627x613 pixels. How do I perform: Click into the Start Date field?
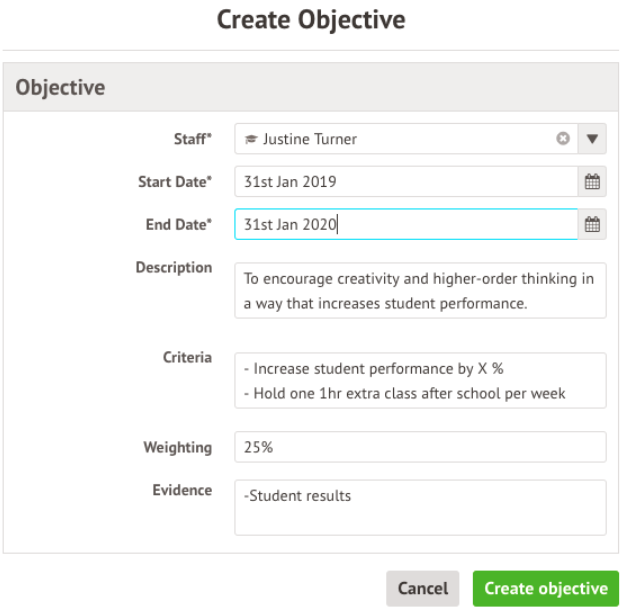coord(405,182)
